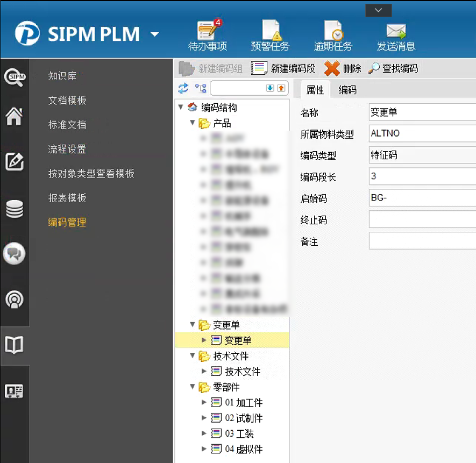Open the 待办事项 to-do items icon

pos(208,35)
